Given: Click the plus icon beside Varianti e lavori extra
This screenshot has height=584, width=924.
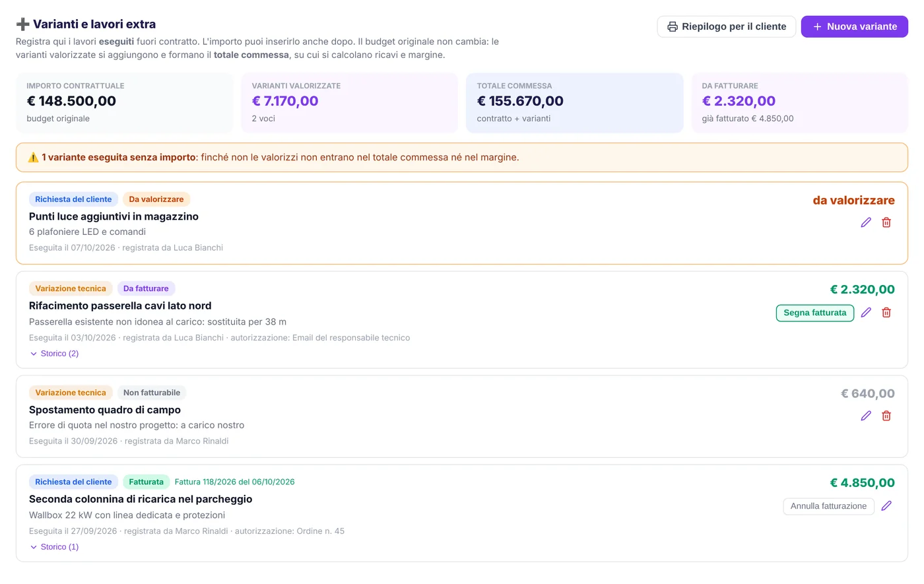Looking at the screenshot, I should point(22,24).
